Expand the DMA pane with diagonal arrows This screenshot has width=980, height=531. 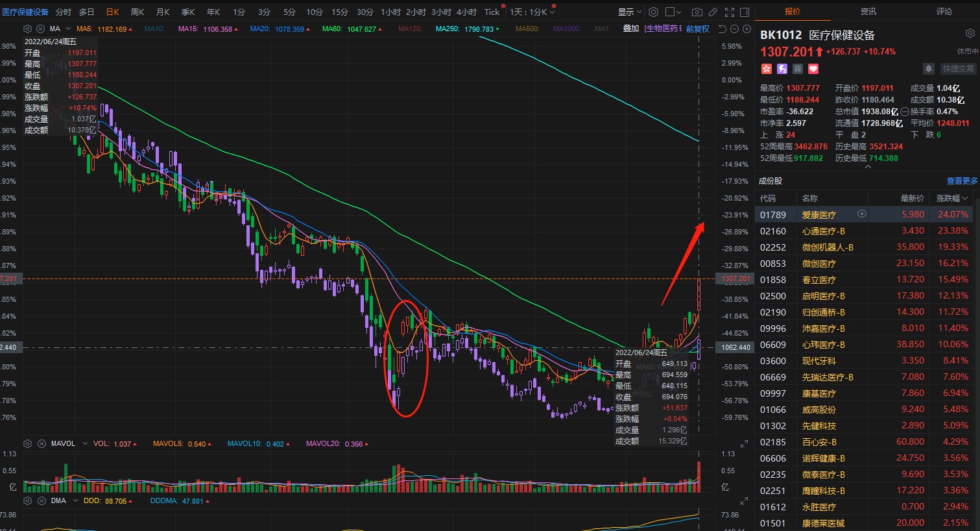[x=744, y=502]
